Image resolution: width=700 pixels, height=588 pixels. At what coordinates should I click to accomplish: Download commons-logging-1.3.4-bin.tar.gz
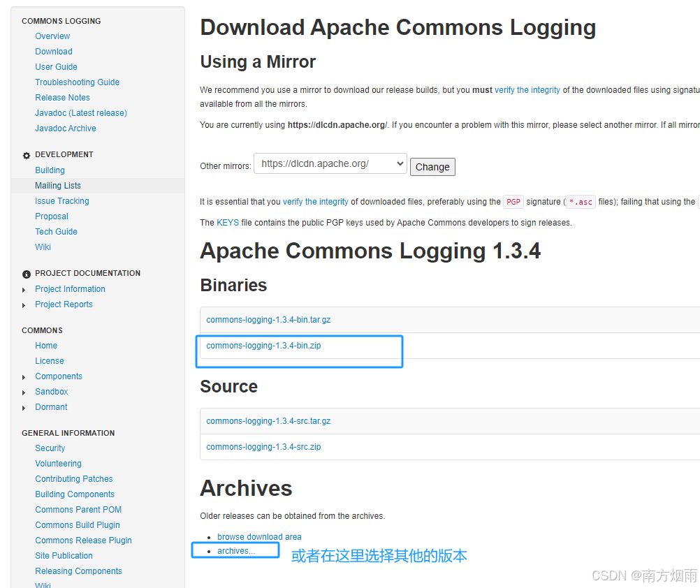[x=268, y=319]
